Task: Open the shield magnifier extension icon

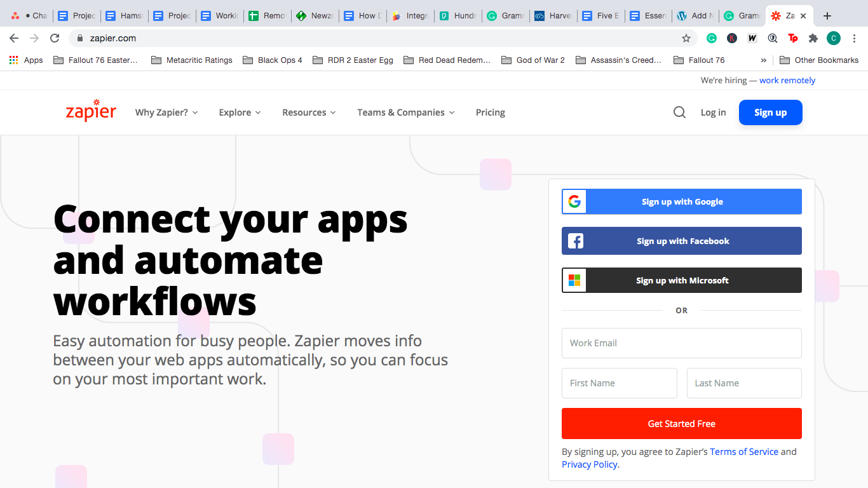Action: [x=773, y=38]
